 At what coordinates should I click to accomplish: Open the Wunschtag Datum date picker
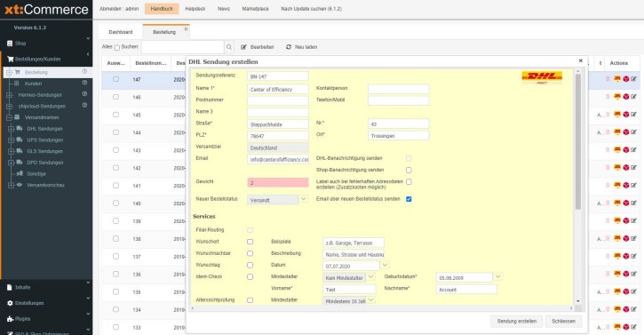coord(385,265)
